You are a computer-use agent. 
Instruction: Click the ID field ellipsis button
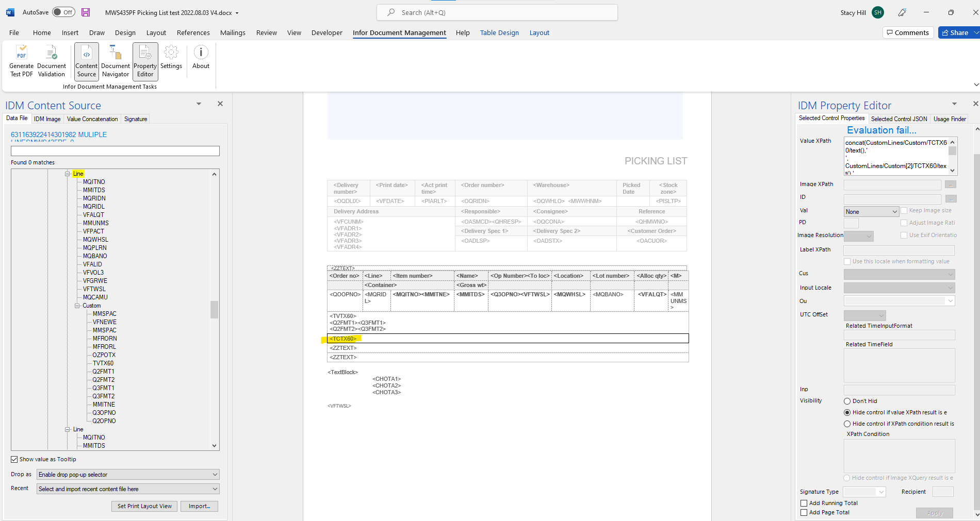951,199
